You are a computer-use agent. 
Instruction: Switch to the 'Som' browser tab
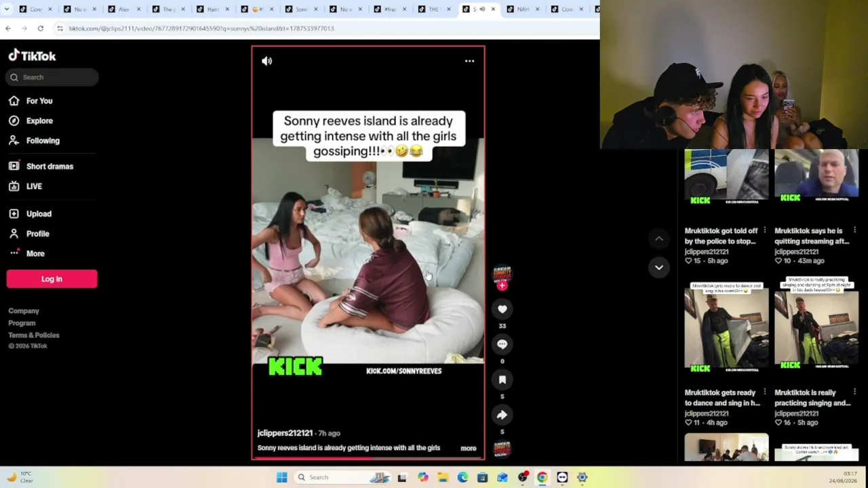[301, 9]
